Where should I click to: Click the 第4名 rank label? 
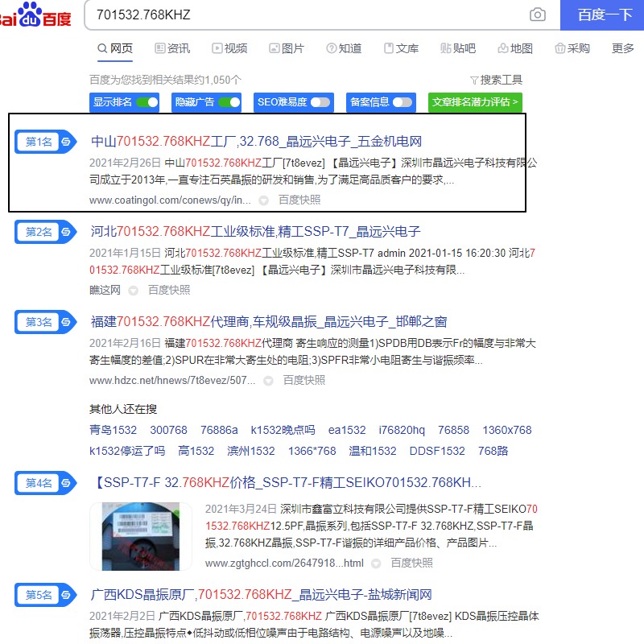tap(39, 483)
